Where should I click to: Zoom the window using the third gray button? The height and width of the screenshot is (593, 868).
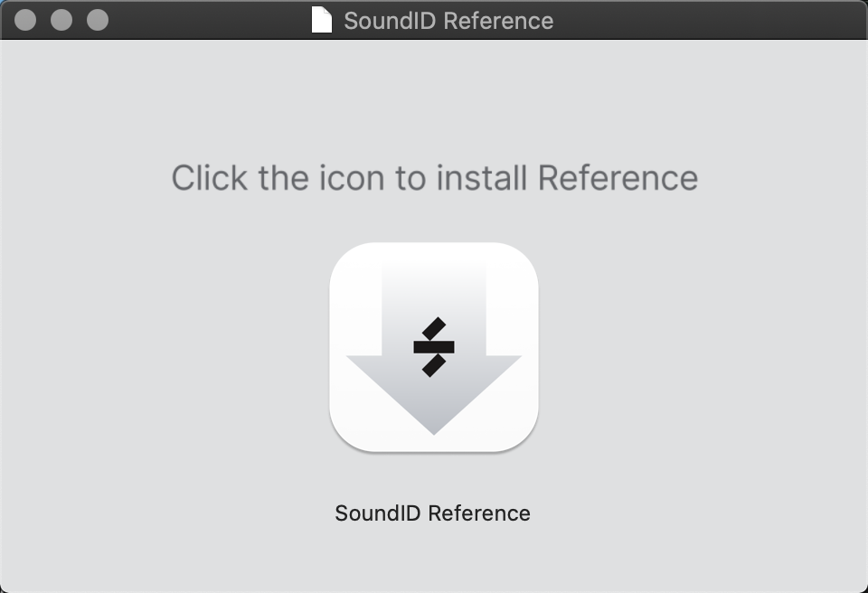(x=98, y=20)
